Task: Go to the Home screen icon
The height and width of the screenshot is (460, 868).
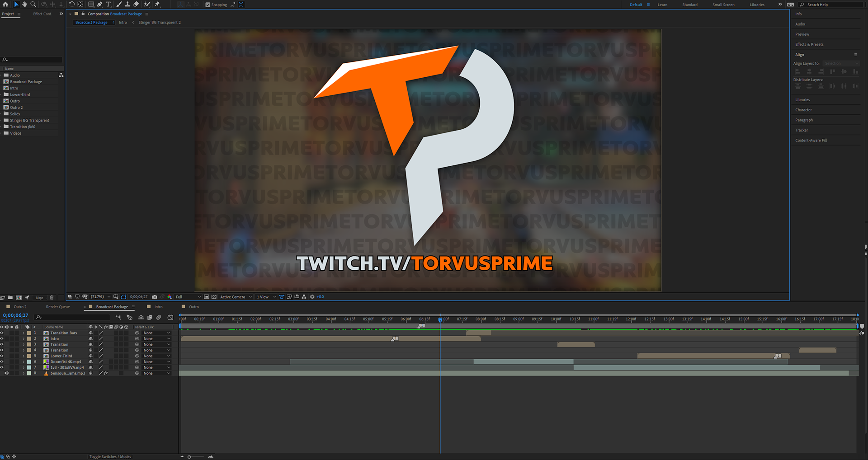Action: [5, 4]
